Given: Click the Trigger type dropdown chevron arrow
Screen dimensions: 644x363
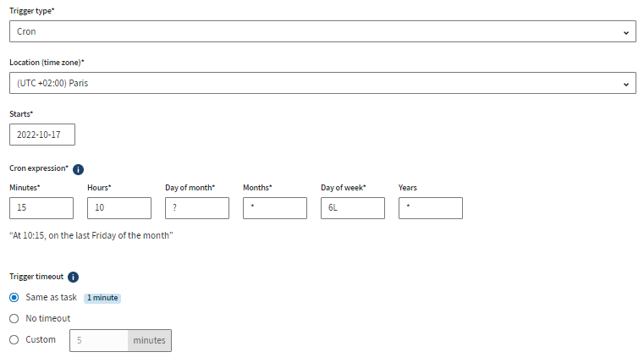Looking at the screenshot, I should [625, 32].
